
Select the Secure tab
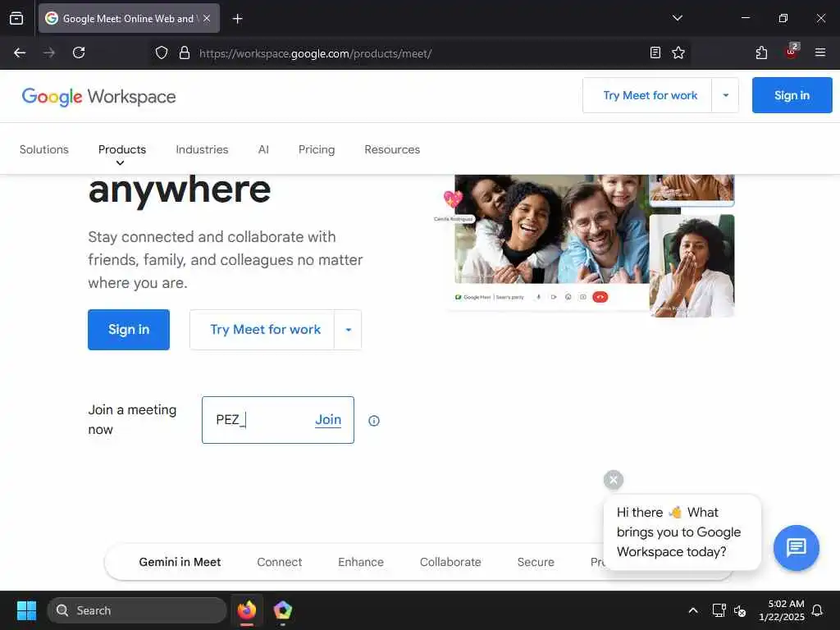pos(536,562)
